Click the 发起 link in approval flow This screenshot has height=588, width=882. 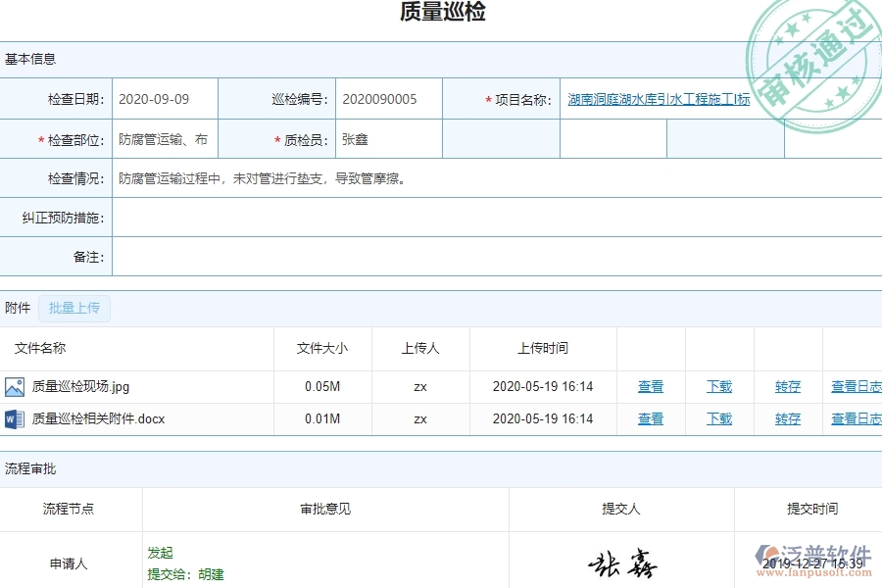(160, 553)
